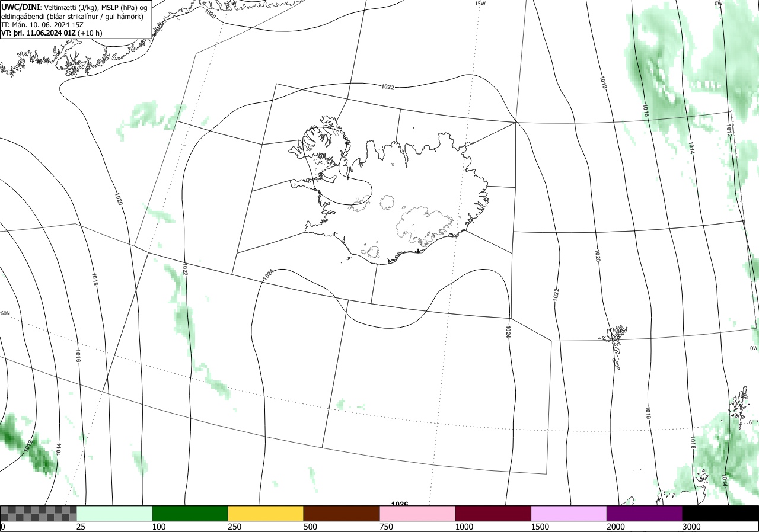This screenshot has height=532, width=759.
Task: Pick the maroon 1000–1500 legend swatch
Action: point(493,513)
